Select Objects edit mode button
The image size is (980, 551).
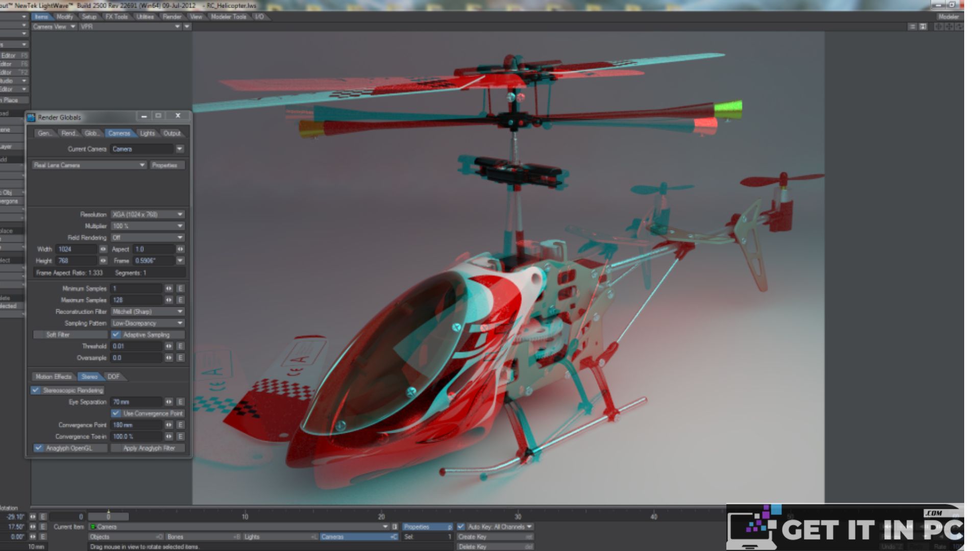[x=126, y=537]
